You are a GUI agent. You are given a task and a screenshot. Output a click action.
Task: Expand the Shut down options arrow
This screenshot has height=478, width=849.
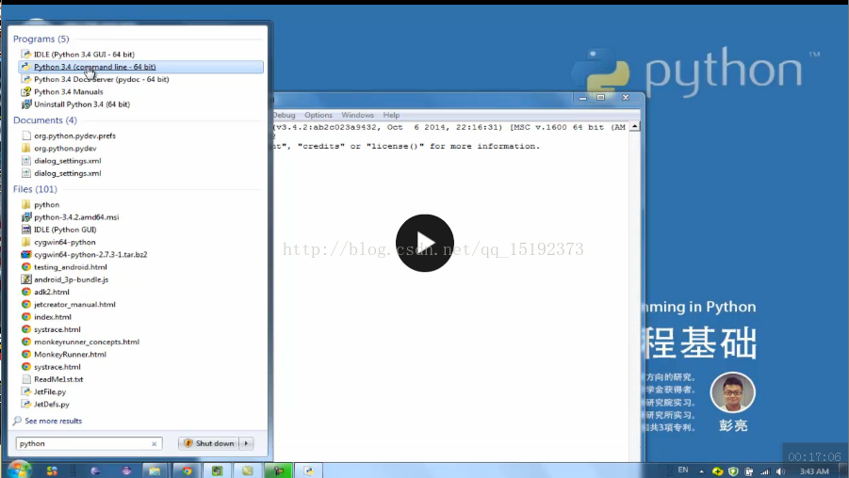(x=246, y=443)
